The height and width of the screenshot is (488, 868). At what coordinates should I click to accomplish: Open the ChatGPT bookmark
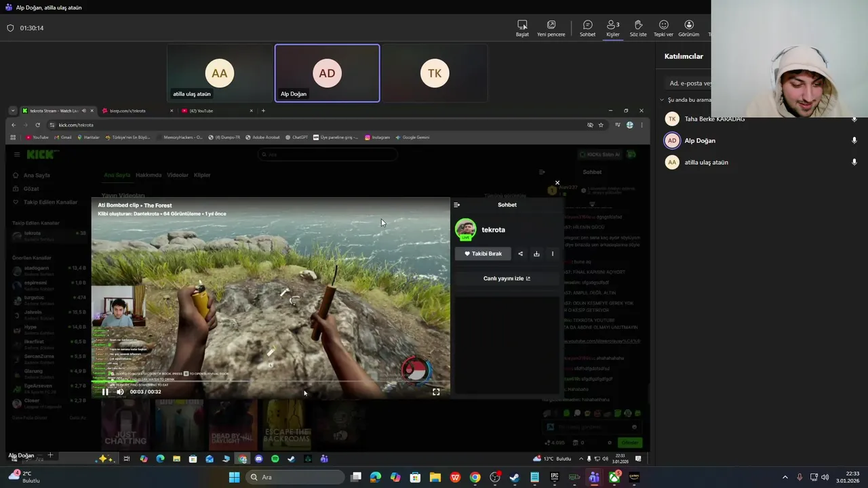[x=296, y=137]
